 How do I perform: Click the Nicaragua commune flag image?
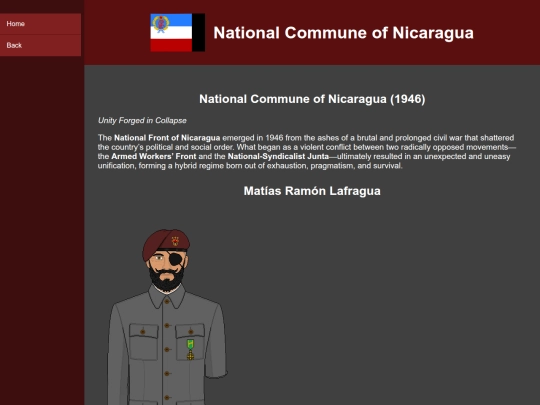click(x=178, y=33)
